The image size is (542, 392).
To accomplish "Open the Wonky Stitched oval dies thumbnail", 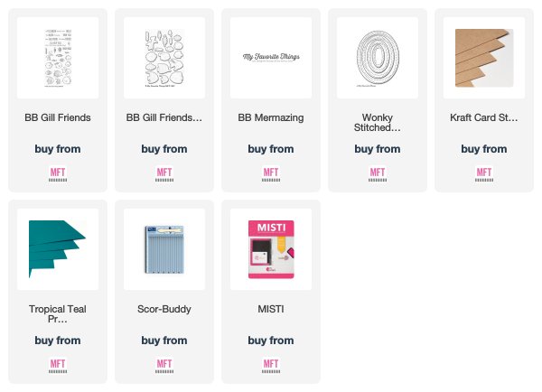I will [378, 58].
